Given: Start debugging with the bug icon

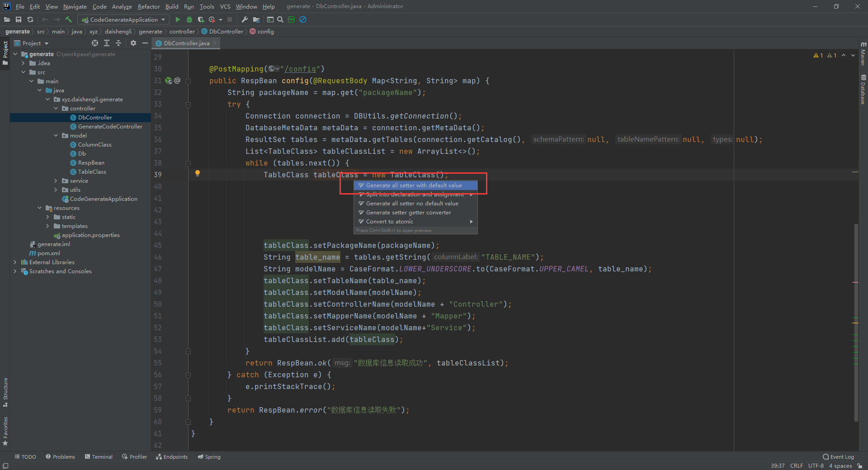Looking at the screenshot, I should point(189,19).
